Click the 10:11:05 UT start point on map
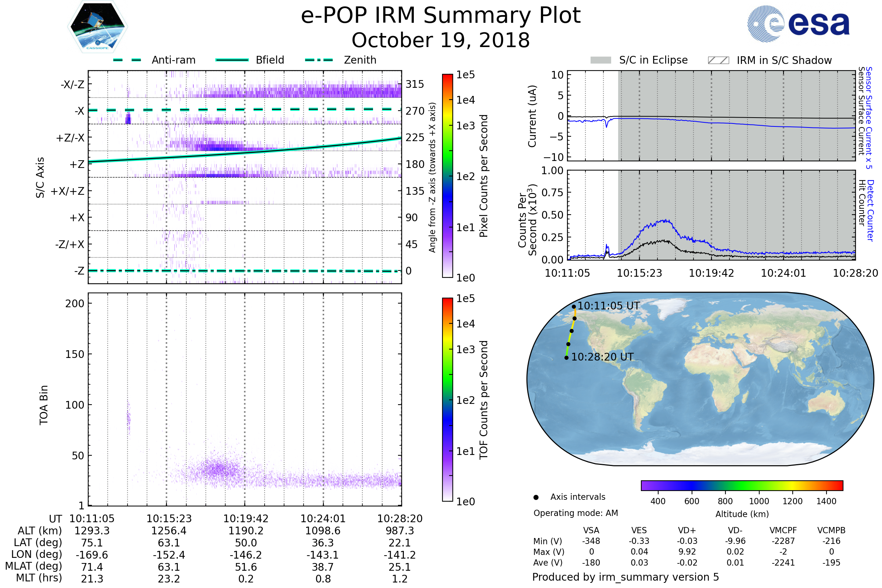This screenshot has width=882, height=588. tap(574, 307)
